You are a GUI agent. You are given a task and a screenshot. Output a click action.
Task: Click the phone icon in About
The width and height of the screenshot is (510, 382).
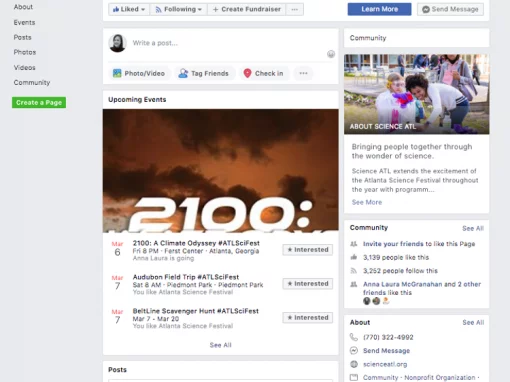[x=354, y=337]
